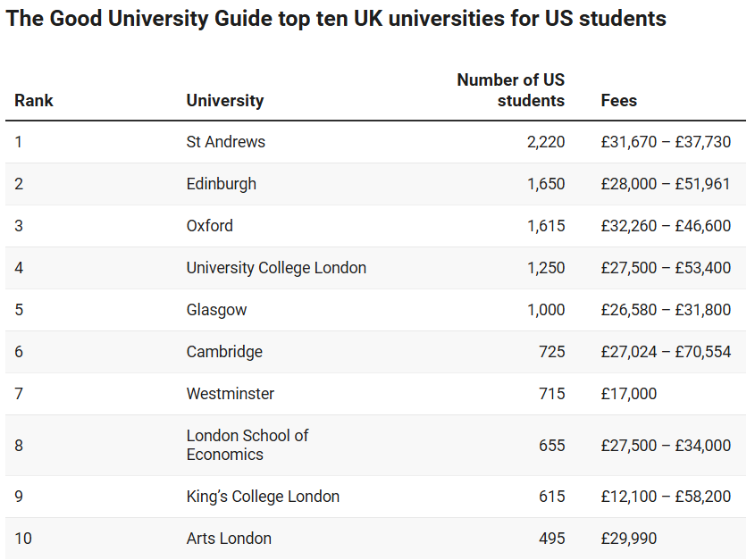Click London School of Economics cell
The image size is (755, 560).
click(247, 445)
